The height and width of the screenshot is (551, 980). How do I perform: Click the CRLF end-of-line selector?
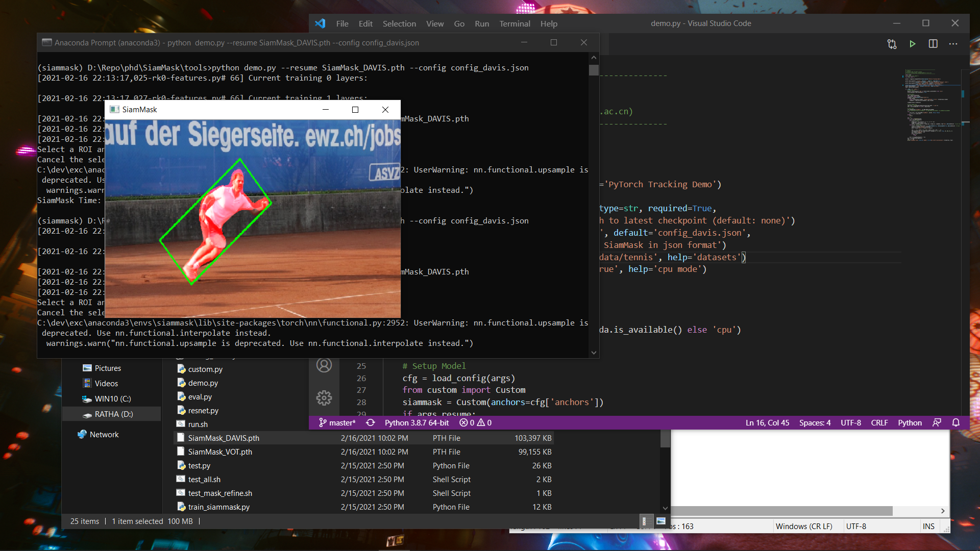coord(879,422)
